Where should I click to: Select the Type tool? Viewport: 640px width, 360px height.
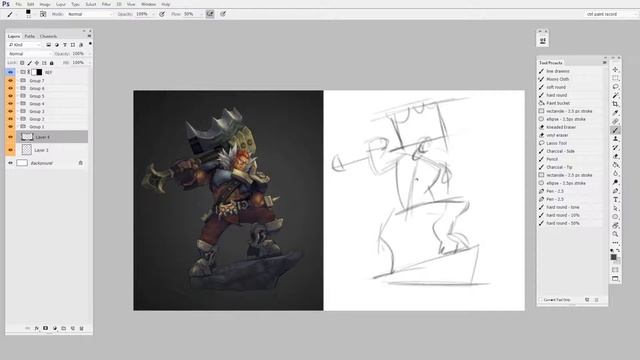click(x=616, y=200)
